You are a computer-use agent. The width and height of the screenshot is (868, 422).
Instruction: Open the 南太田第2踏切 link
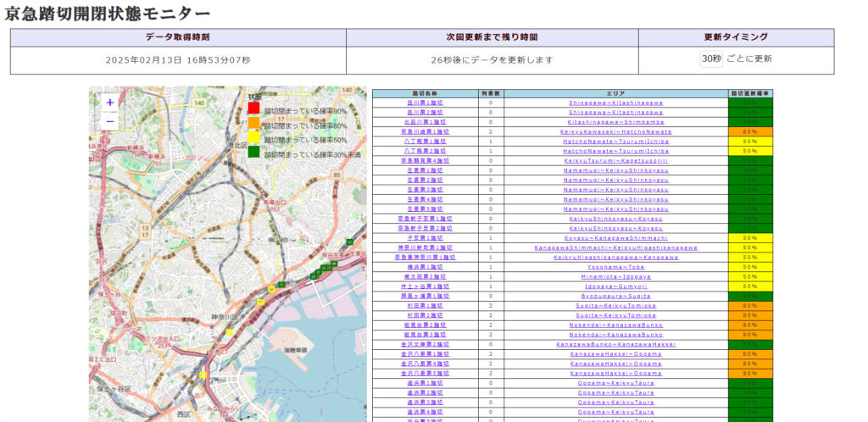pos(426,276)
